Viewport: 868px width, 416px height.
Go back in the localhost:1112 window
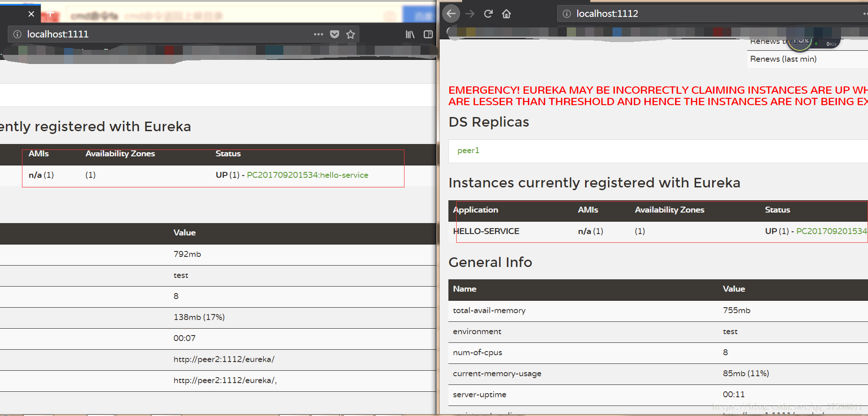pos(451,14)
